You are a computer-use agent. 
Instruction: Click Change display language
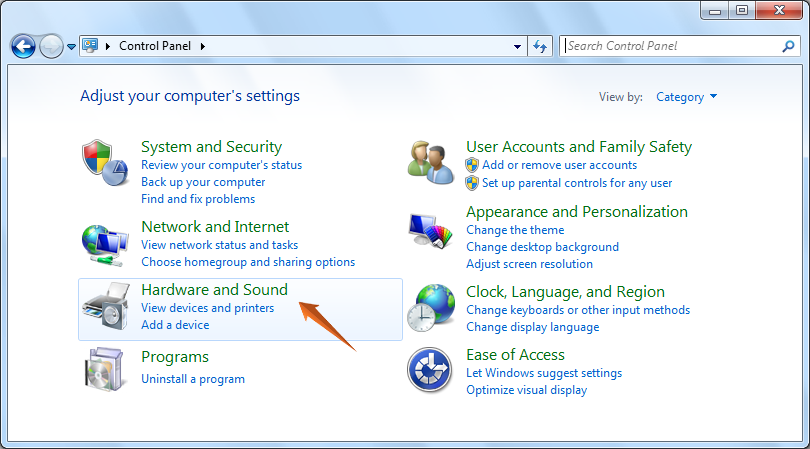click(x=533, y=327)
